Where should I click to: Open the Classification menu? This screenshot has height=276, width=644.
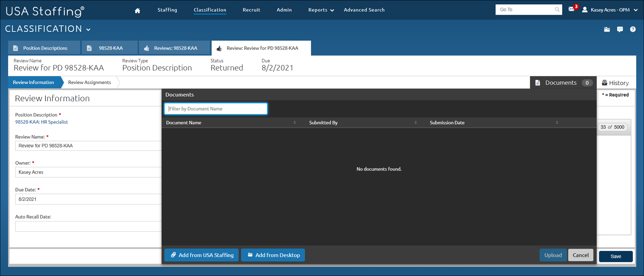pyautogui.click(x=210, y=10)
